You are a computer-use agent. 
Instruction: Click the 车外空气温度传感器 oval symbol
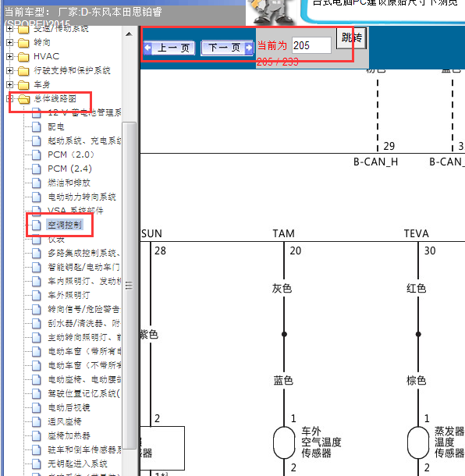click(284, 442)
